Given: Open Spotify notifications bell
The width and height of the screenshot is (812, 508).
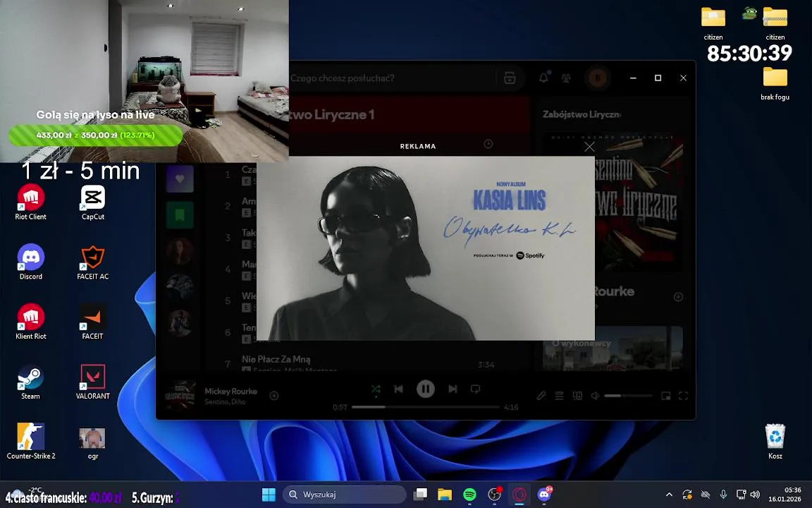Looking at the screenshot, I should [543, 78].
